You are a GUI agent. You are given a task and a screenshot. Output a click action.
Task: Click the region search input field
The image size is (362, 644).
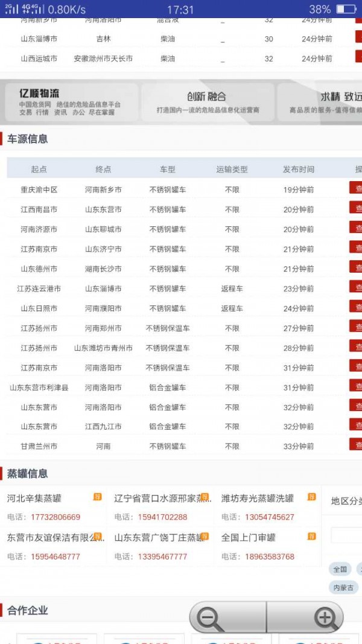pyautogui.click(x=346, y=535)
